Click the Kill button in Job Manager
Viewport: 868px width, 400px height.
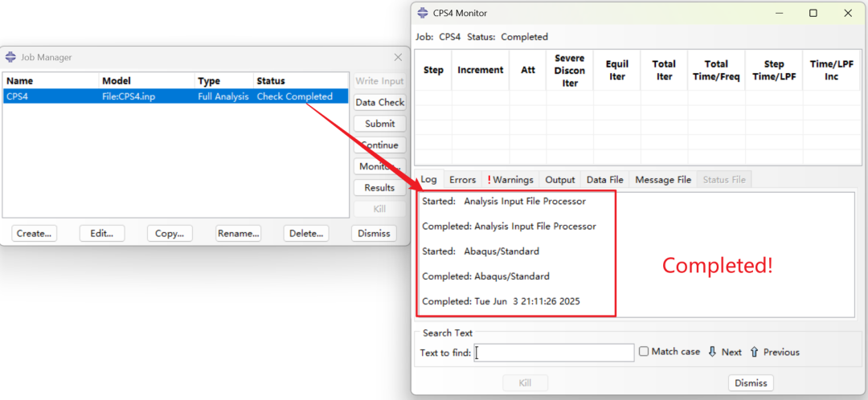click(379, 209)
